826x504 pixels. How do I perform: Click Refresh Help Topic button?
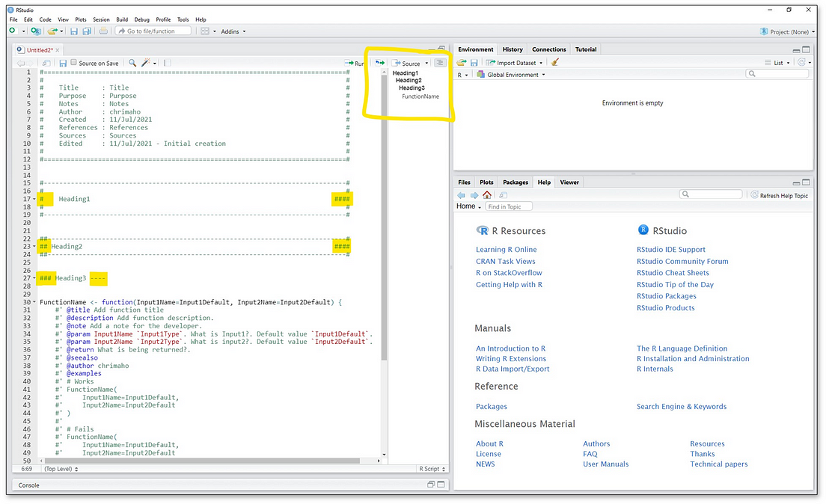click(x=779, y=195)
